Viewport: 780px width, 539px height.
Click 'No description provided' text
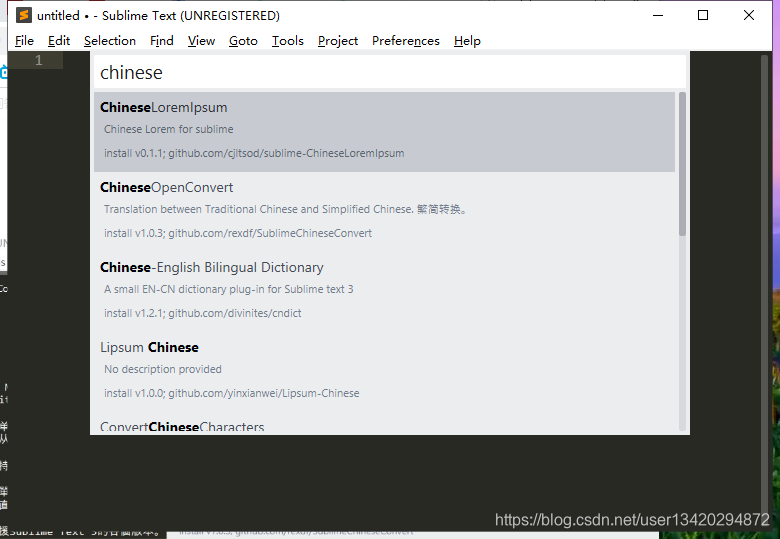point(163,369)
